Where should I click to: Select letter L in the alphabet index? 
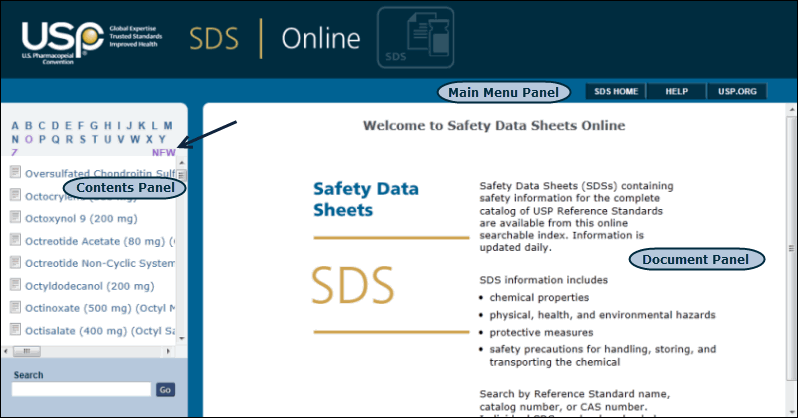tap(155, 126)
